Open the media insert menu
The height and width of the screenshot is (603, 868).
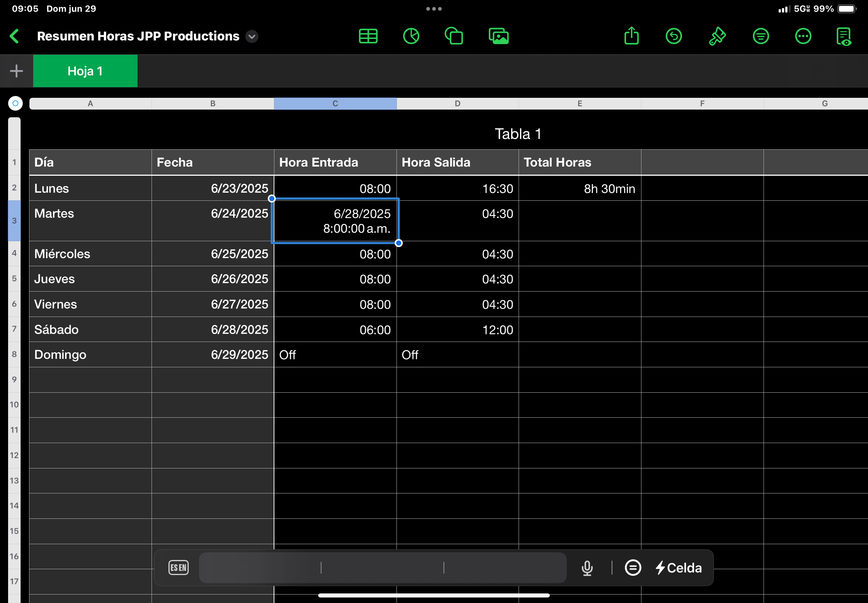pyautogui.click(x=498, y=36)
